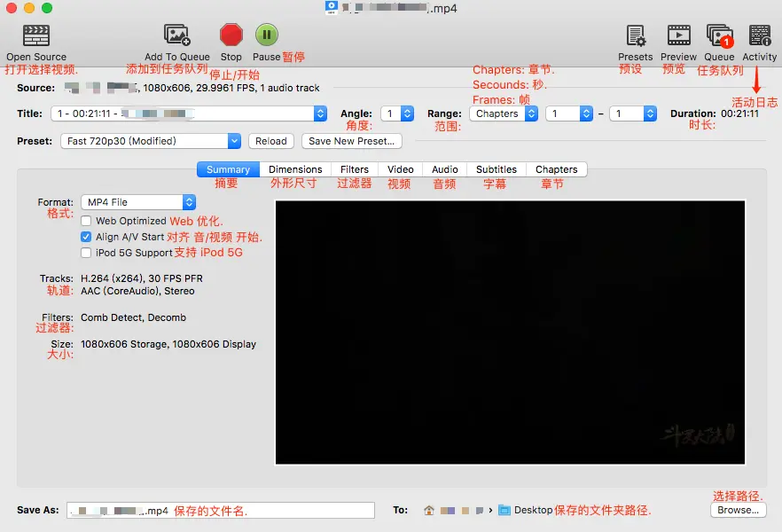Open the Angle dropdown
782x532 pixels.
pos(397,113)
